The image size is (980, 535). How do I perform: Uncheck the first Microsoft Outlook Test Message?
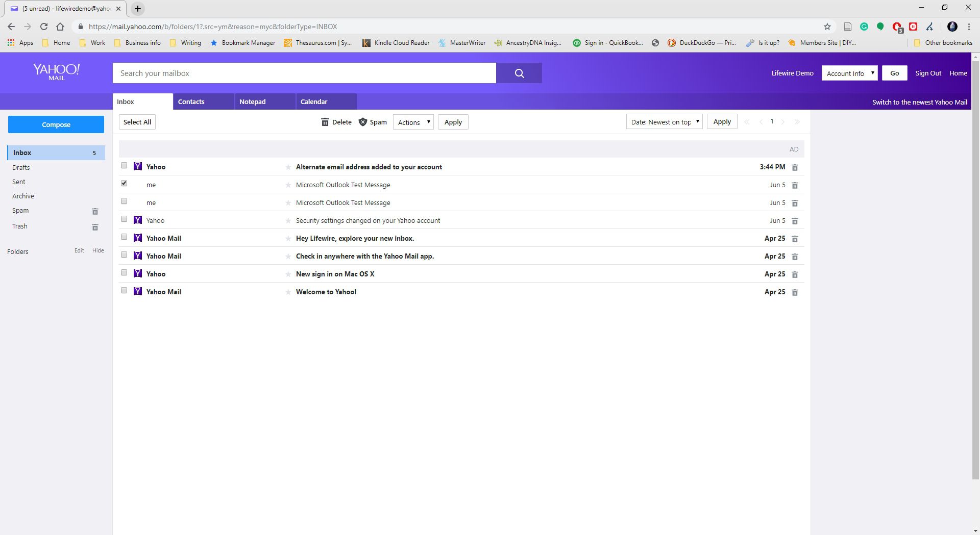coord(124,183)
